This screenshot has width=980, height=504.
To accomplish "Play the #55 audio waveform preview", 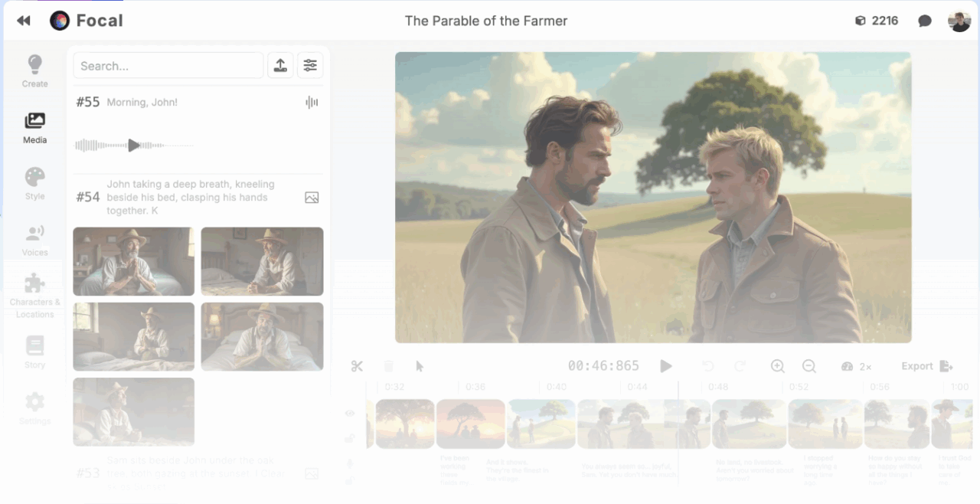I will (x=134, y=145).
